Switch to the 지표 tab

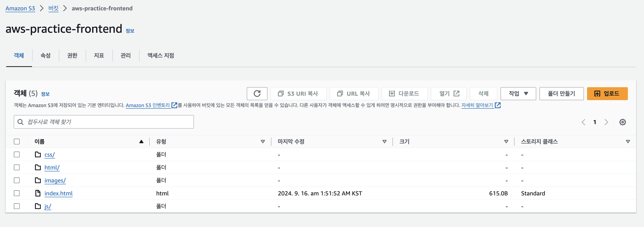click(99, 56)
